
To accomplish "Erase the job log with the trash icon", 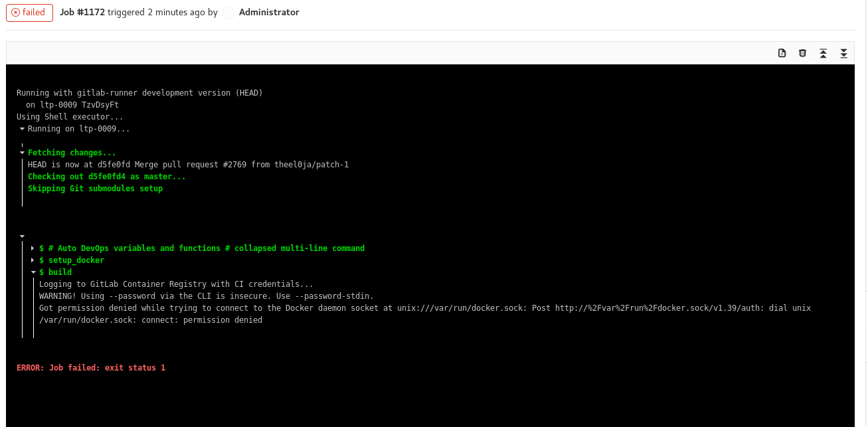I will point(802,52).
